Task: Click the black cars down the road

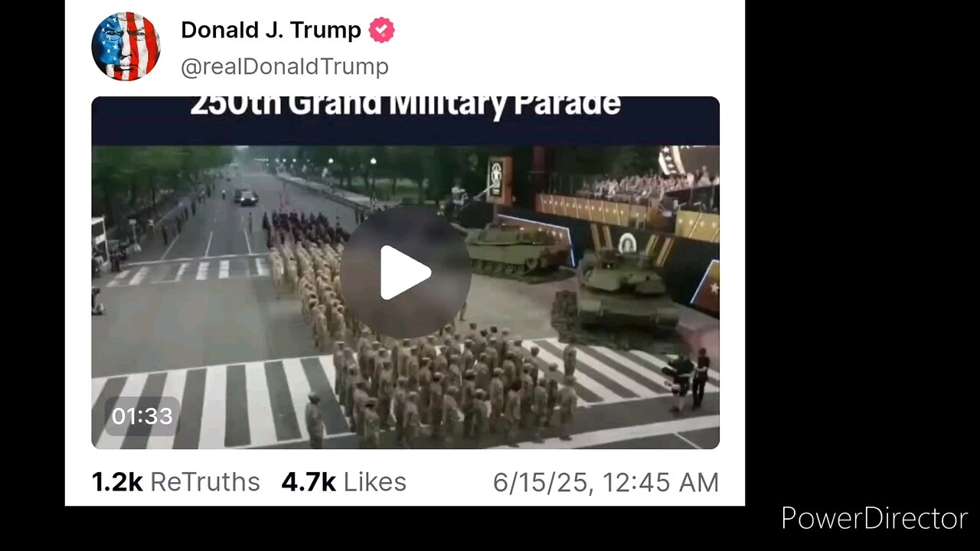Action: click(245, 197)
